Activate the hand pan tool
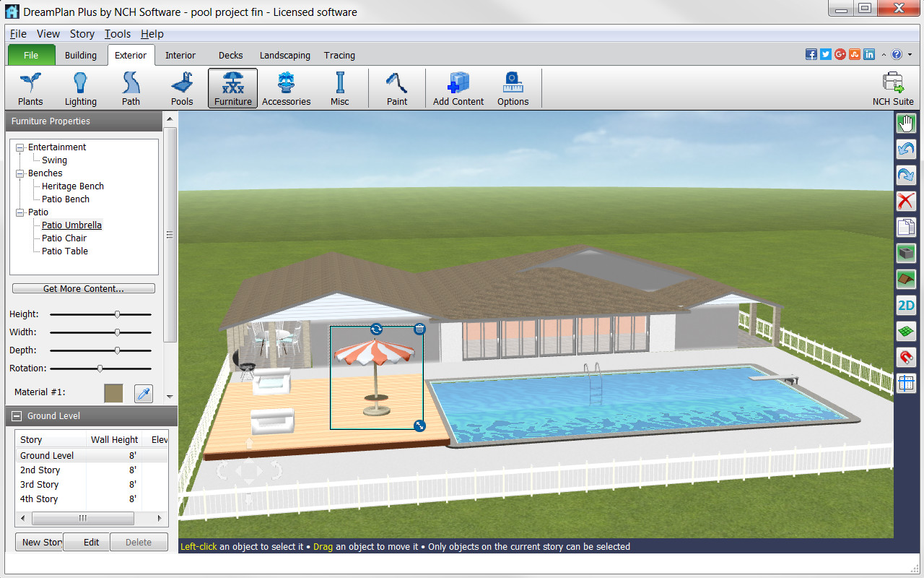The width and height of the screenshot is (924, 578). (906, 123)
